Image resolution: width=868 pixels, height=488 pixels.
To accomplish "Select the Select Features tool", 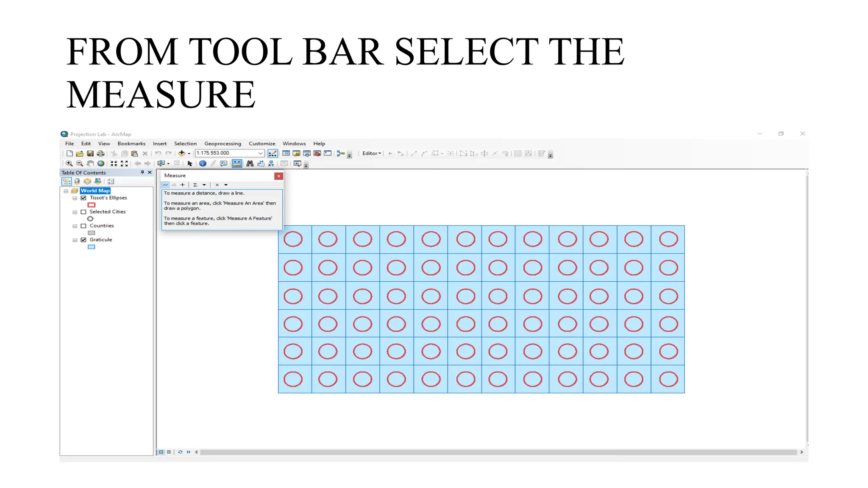I will (161, 164).
